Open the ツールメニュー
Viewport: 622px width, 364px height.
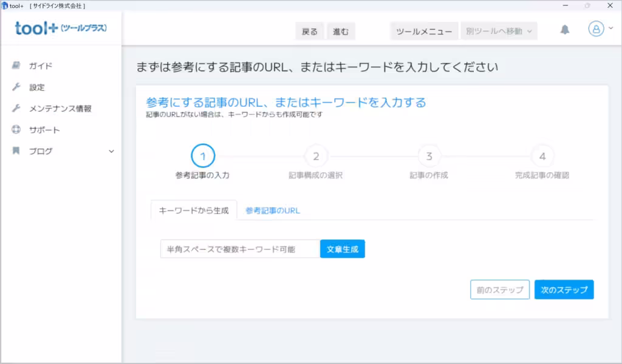pos(424,31)
